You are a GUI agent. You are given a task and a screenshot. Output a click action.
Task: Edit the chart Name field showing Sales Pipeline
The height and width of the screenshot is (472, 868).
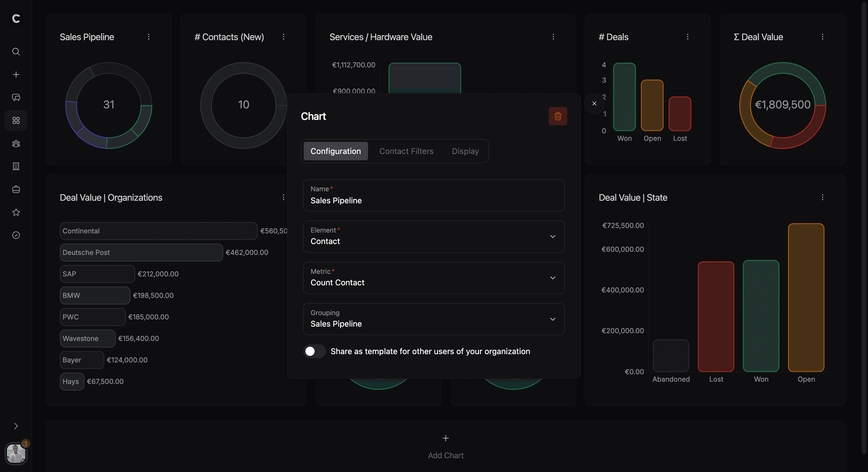click(434, 201)
